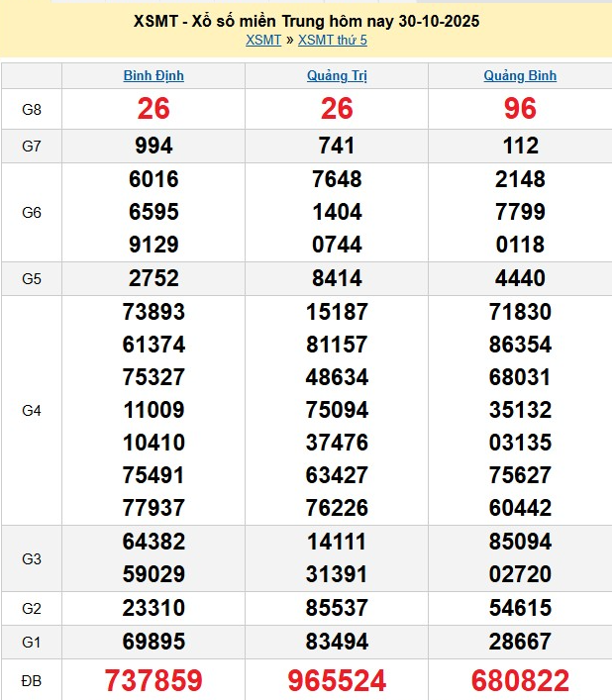Open the Bình Định province link
The width and height of the screenshot is (612, 700).
[153, 75]
